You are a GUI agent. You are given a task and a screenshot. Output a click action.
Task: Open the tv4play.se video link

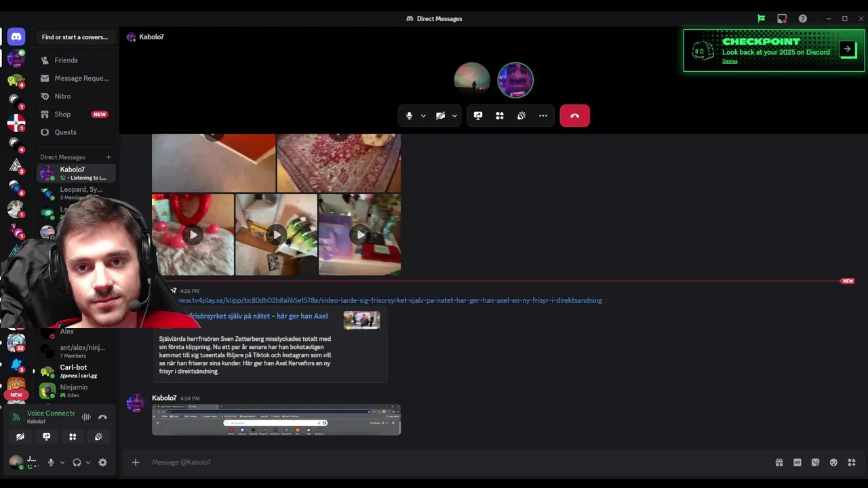pos(390,300)
